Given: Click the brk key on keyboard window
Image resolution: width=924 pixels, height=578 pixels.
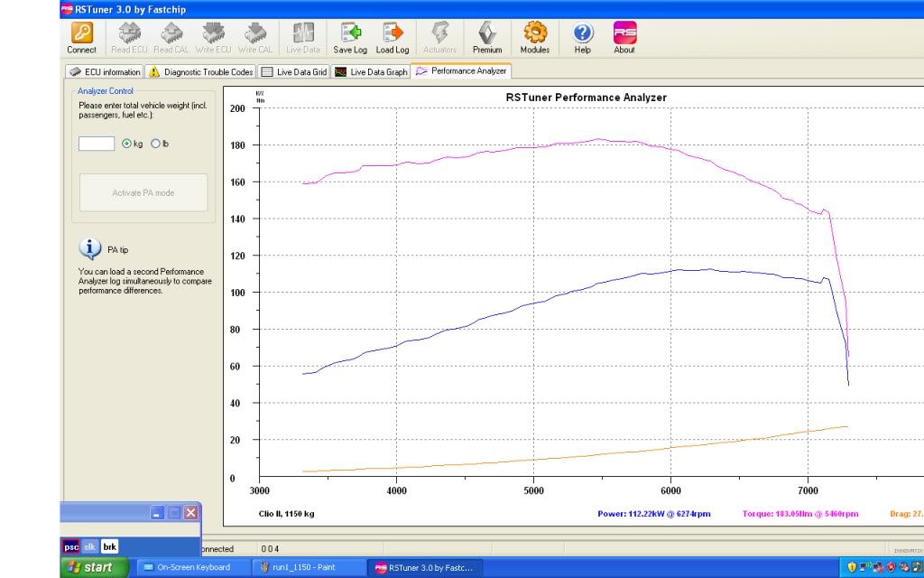Looking at the screenshot, I should [x=109, y=546].
